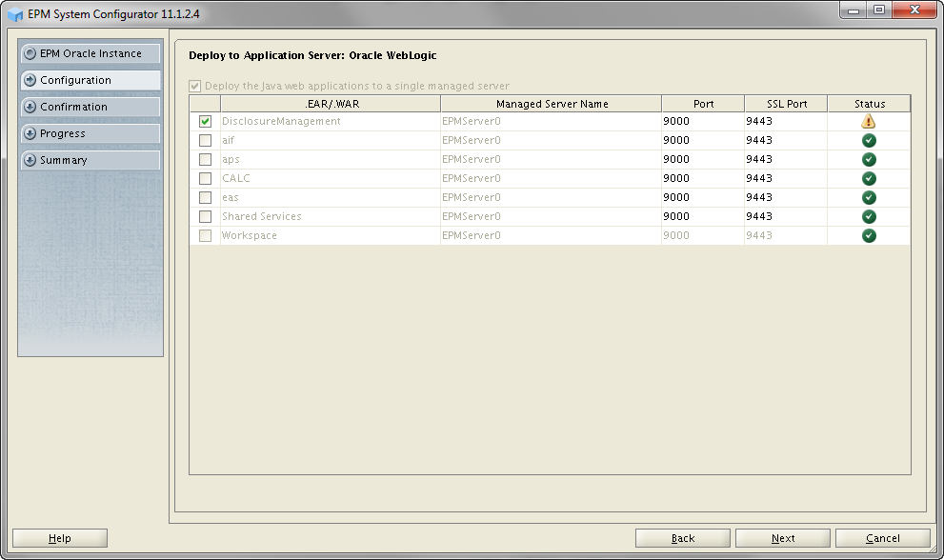The height and width of the screenshot is (560, 944).
Task: Click EPMServer0 in the Workspace row
Action: click(472, 235)
